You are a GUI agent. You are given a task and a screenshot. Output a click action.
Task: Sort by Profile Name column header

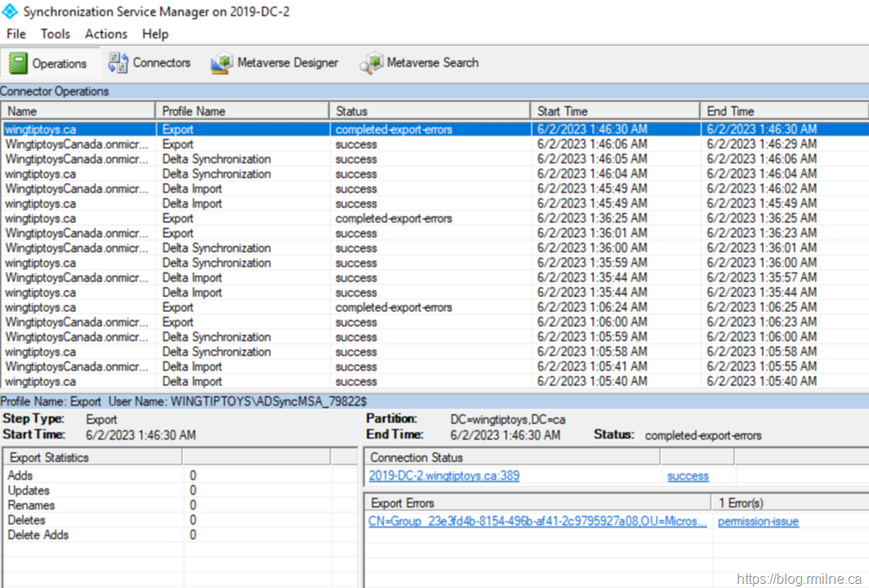(242, 111)
